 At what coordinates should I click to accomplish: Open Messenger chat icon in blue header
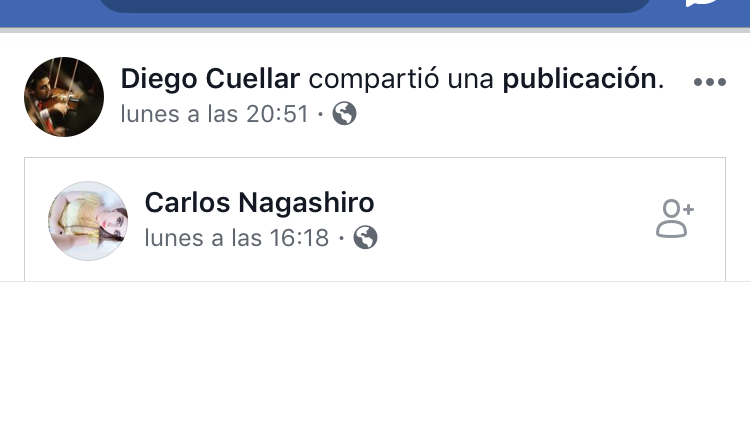703,4
